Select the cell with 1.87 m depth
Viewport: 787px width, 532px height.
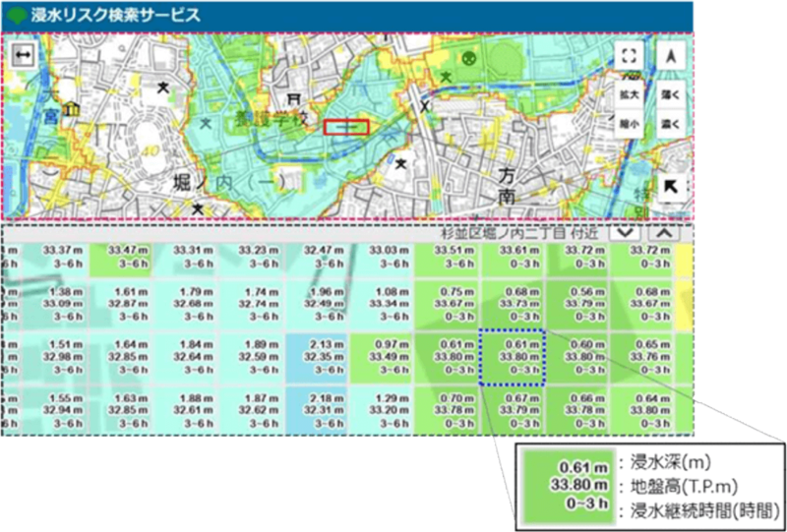coord(252,410)
